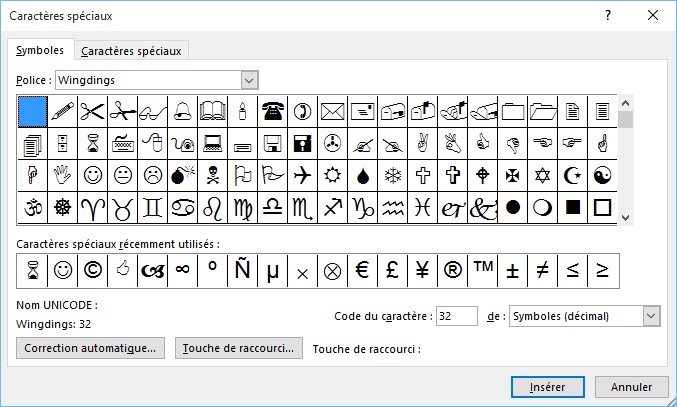This screenshot has height=407, width=677.
Task: Pick the telephone symbol
Action: [x=272, y=110]
